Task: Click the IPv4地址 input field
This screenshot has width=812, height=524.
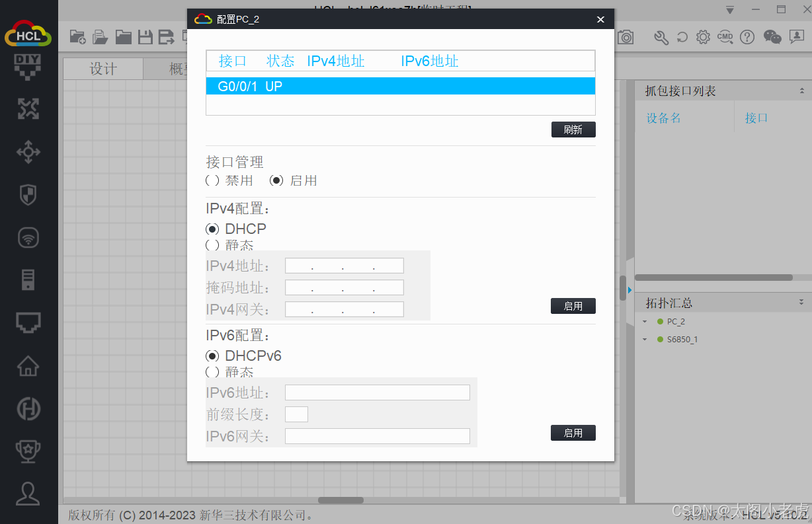Action: click(345, 266)
